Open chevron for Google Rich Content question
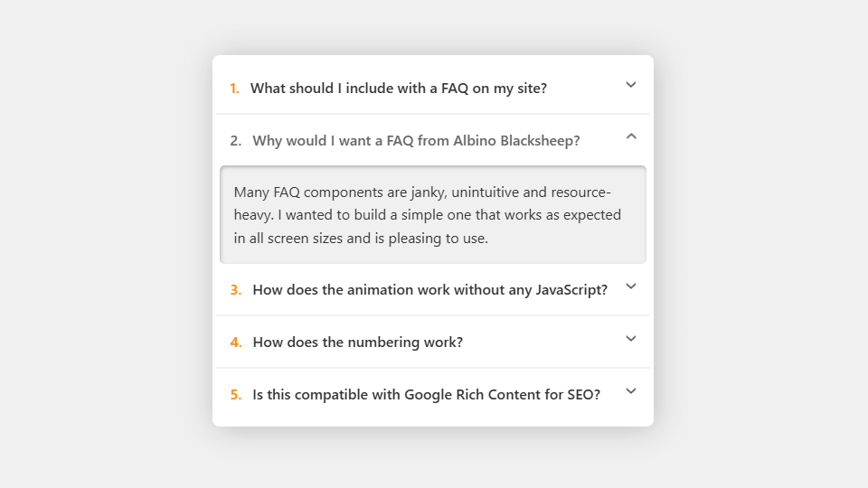Viewport: 868px width, 488px height. coord(631,391)
